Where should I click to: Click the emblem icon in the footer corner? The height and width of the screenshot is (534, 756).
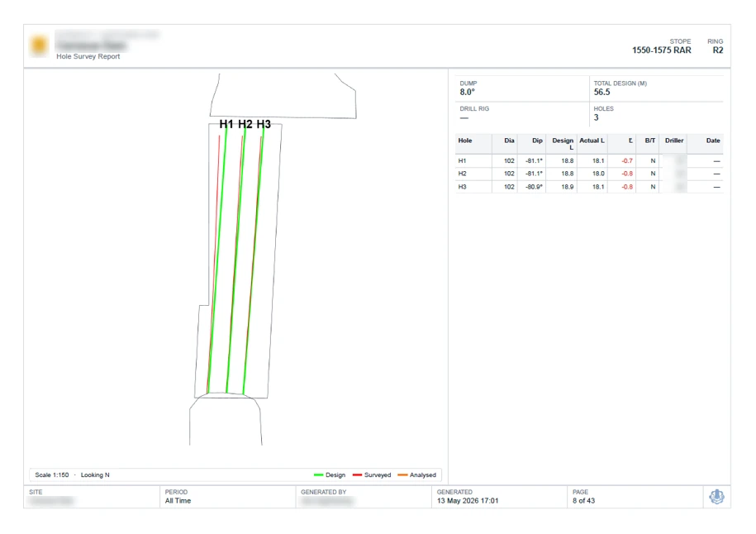coord(717,497)
